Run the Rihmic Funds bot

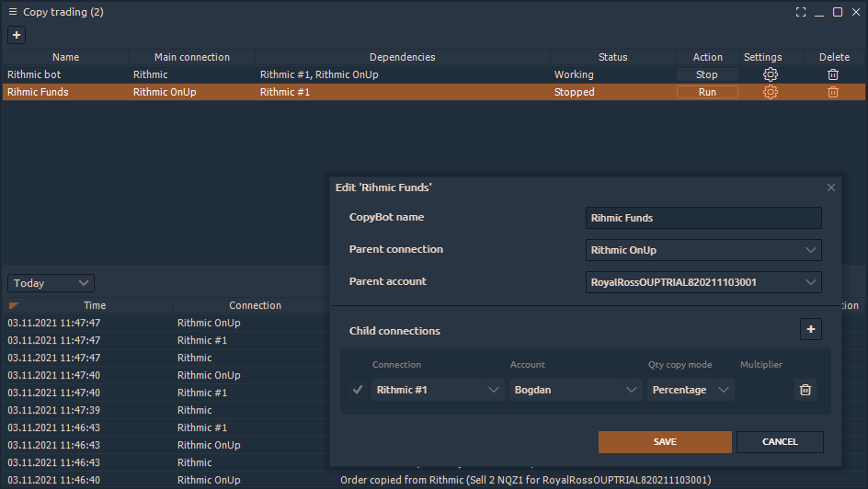tap(707, 92)
